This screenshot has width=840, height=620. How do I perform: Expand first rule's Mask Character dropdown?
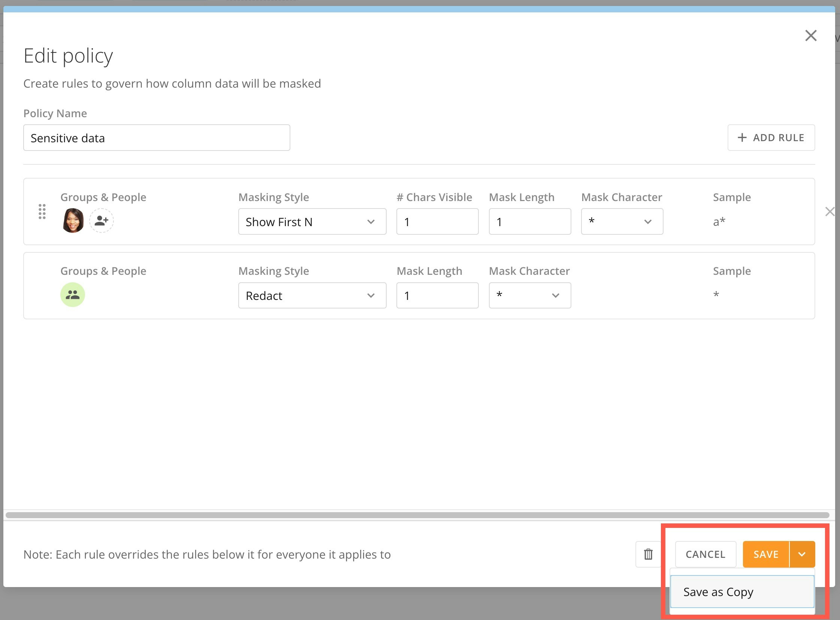tap(622, 222)
